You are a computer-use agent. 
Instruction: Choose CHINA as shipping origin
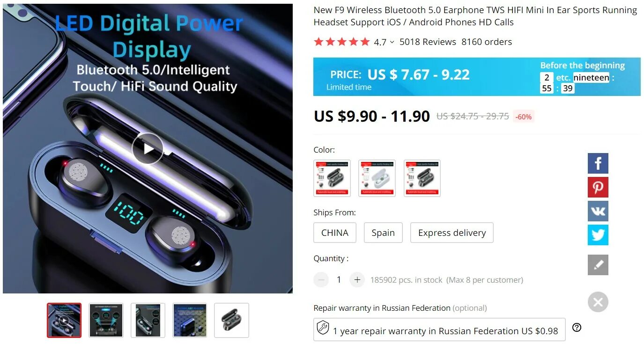pos(335,233)
